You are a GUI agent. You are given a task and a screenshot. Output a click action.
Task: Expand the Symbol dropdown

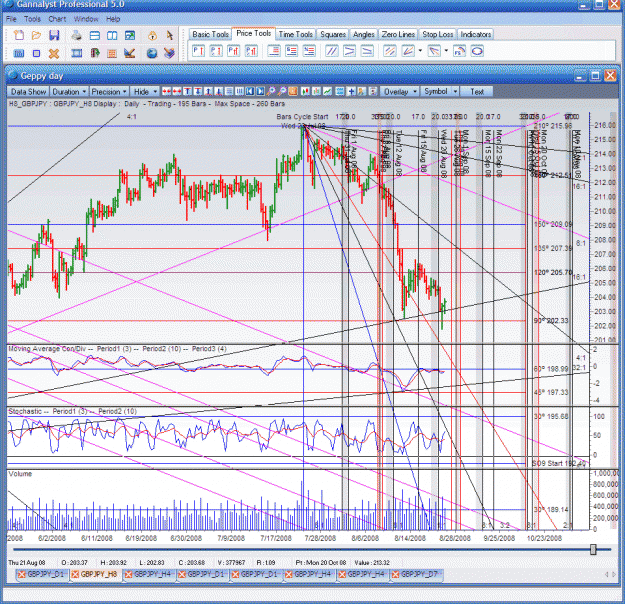pyautogui.click(x=440, y=92)
